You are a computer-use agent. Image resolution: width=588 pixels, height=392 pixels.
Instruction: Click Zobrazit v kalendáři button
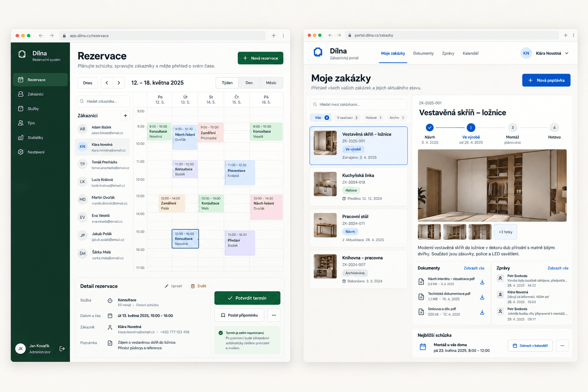[530, 346]
